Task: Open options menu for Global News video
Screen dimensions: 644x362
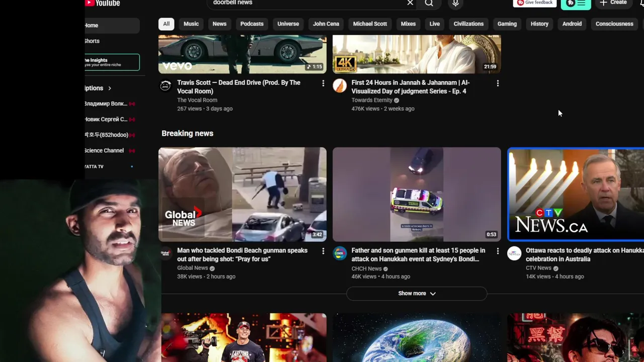Action: coord(323,251)
